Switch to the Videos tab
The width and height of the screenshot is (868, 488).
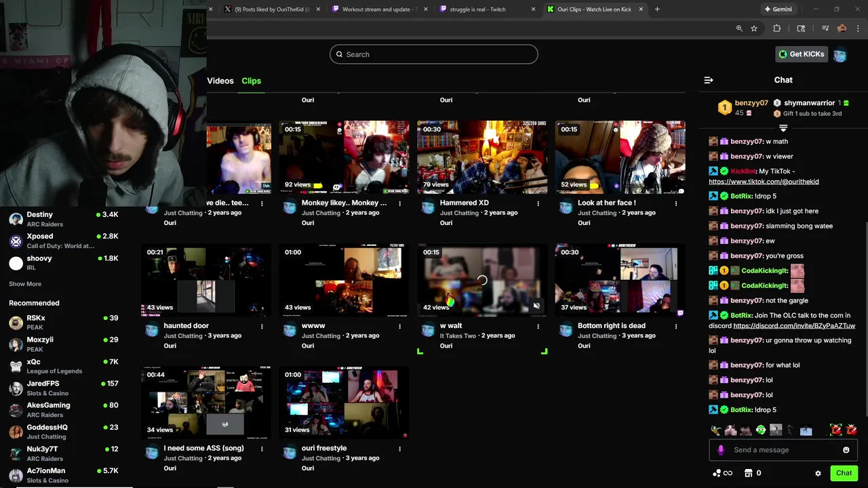coord(220,81)
